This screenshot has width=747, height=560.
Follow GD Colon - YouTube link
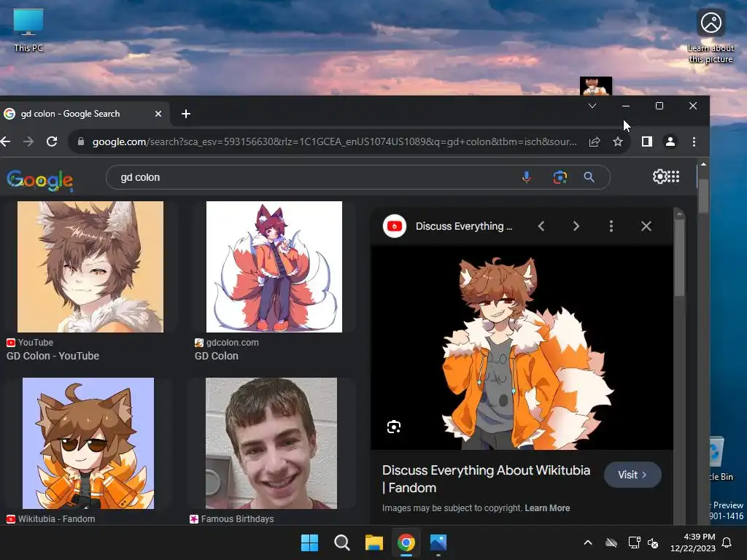(x=53, y=356)
